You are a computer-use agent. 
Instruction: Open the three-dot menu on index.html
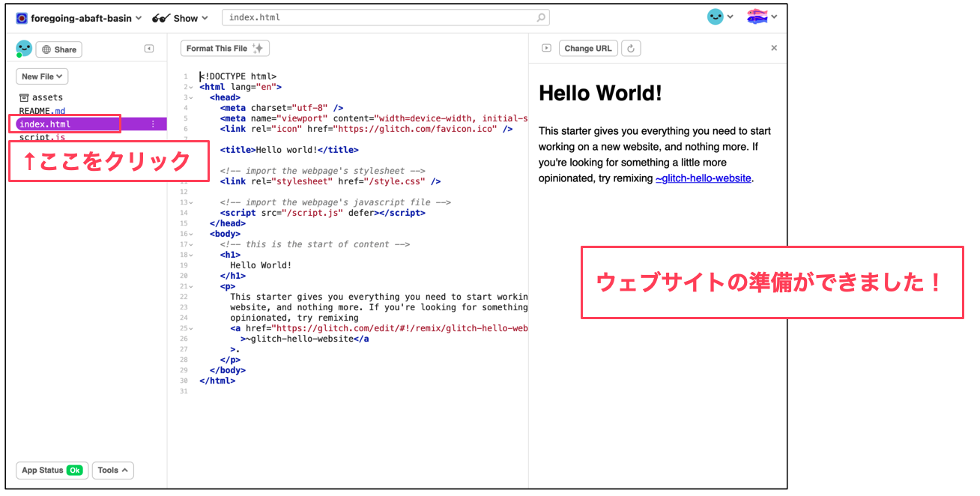[154, 124]
